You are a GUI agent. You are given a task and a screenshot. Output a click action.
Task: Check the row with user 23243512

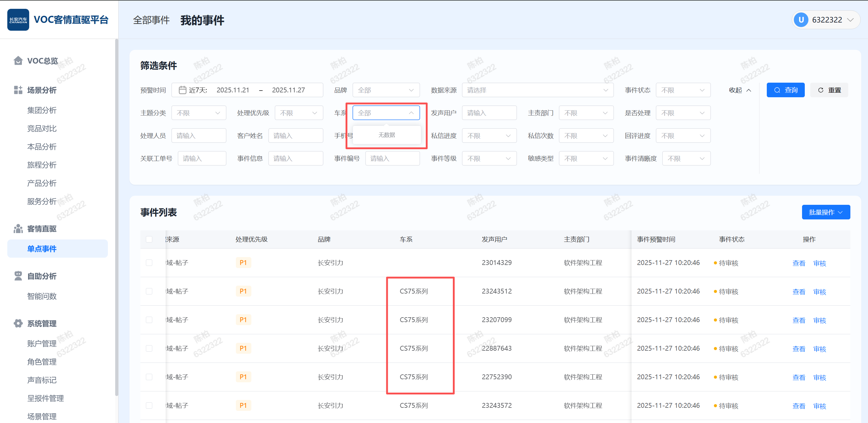[x=149, y=291]
